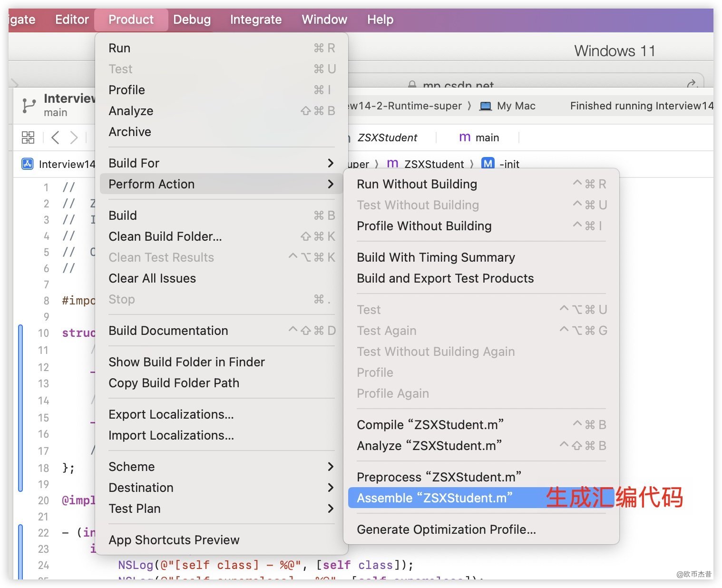
Task: Open the related items grid icon
Action: [x=28, y=137]
